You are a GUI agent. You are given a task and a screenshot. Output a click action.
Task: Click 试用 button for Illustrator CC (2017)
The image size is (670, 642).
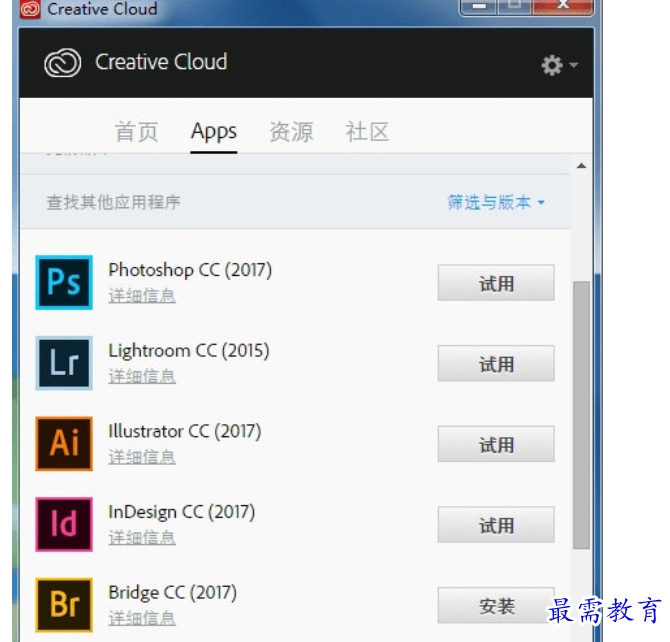(496, 444)
